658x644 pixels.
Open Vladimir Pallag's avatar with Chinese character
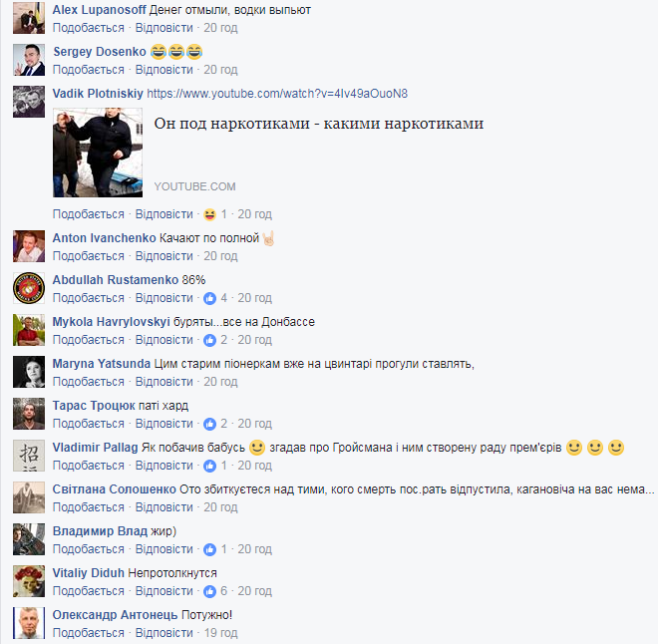coord(29,456)
